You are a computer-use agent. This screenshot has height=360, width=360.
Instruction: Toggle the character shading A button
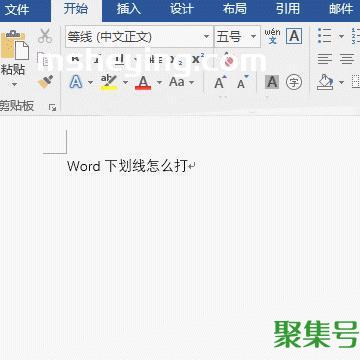272,82
